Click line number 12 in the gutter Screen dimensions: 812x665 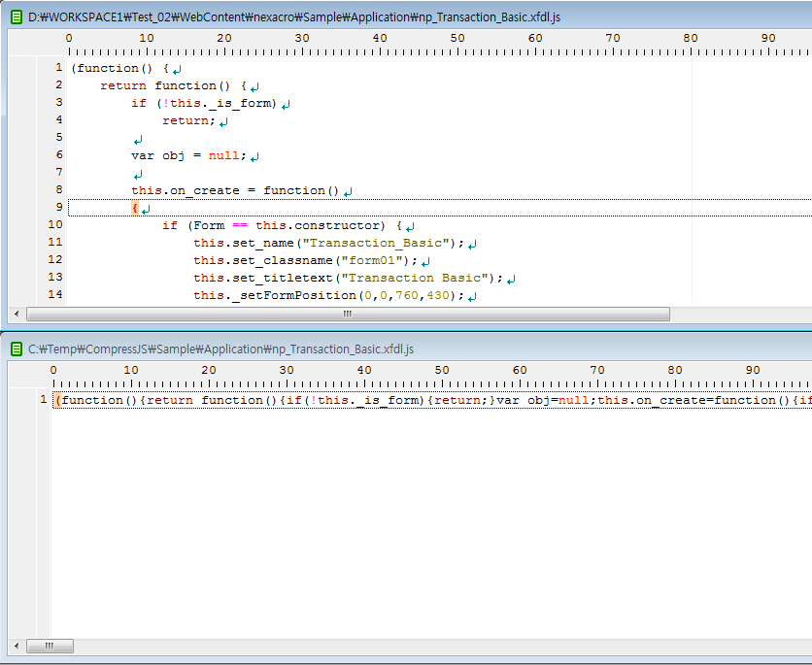(55, 260)
